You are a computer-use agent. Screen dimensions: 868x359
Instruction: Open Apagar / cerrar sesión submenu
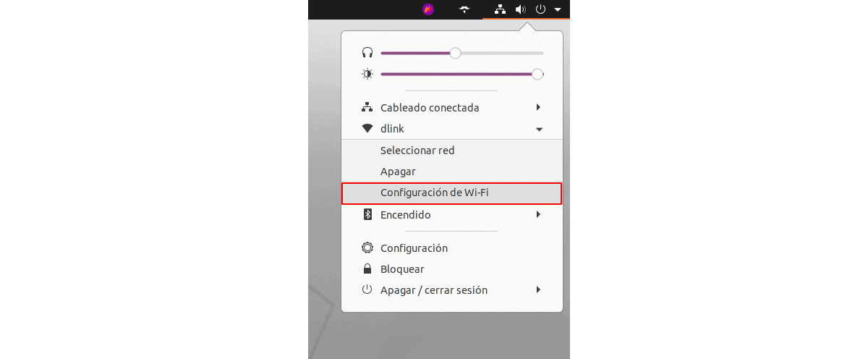(452, 290)
